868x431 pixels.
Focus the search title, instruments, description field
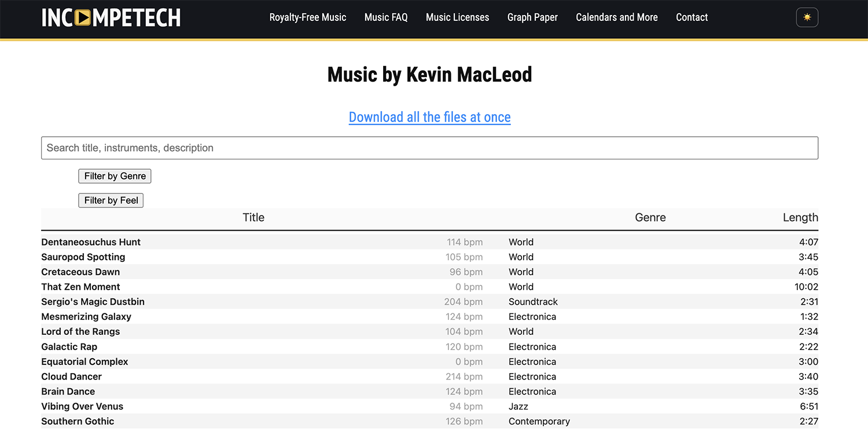tap(430, 148)
